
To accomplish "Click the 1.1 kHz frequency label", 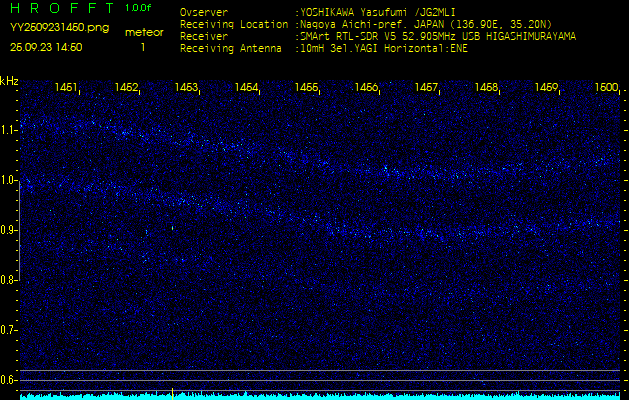I will pyautogui.click(x=10, y=130).
